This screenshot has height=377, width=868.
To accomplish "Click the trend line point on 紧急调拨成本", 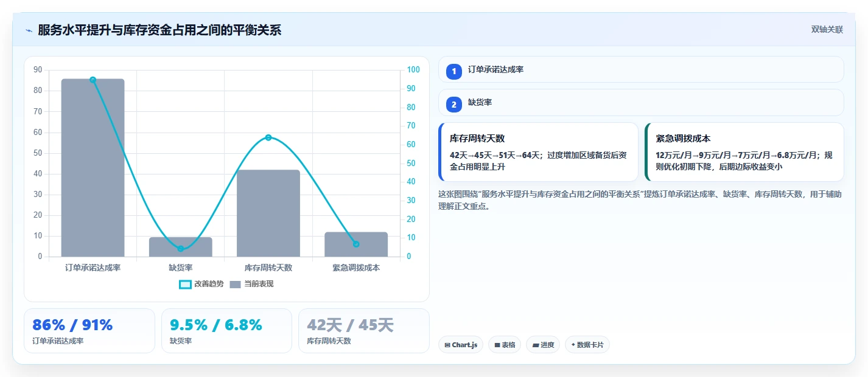I will coord(356,244).
